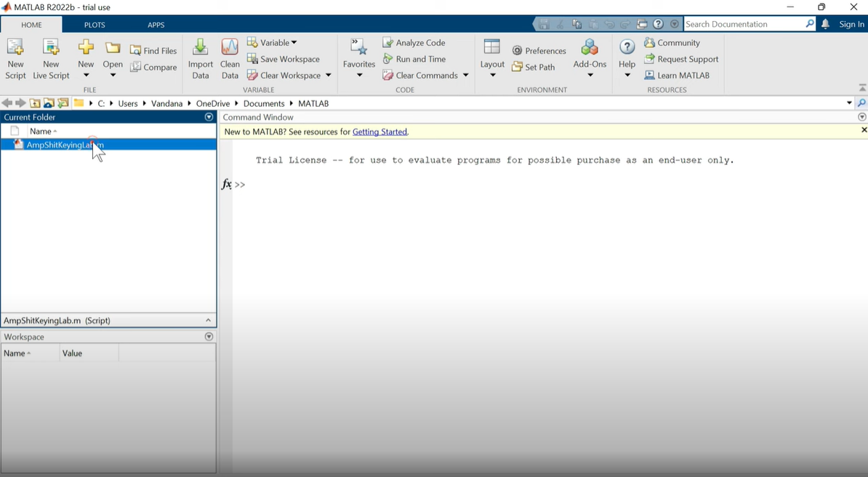The image size is (868, 477).
Task: Open the Workspace panel actions menu
Action: click(x=209, y=336)
